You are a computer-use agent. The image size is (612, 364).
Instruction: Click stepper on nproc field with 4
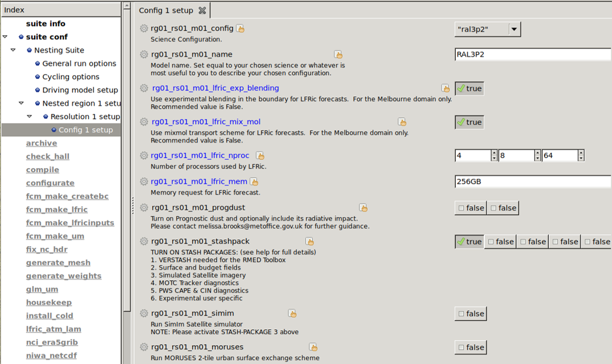click(494, 156)
